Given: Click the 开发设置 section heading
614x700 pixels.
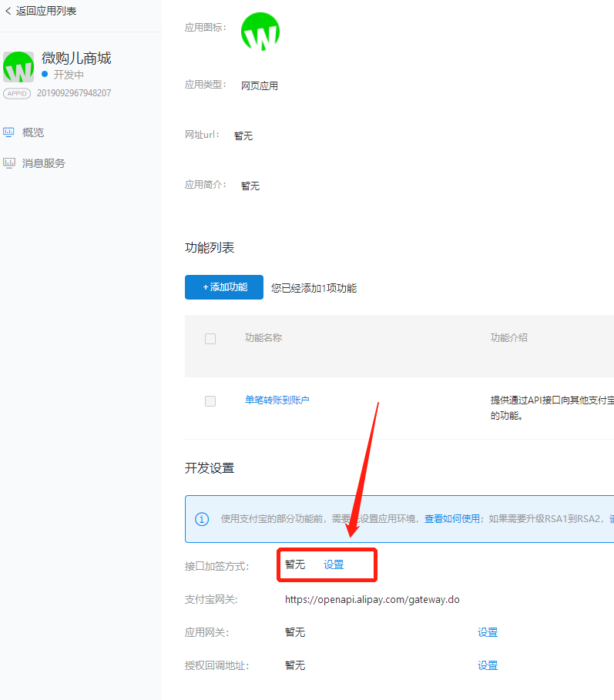Looking at the screenshot, I should click(210, 468).
